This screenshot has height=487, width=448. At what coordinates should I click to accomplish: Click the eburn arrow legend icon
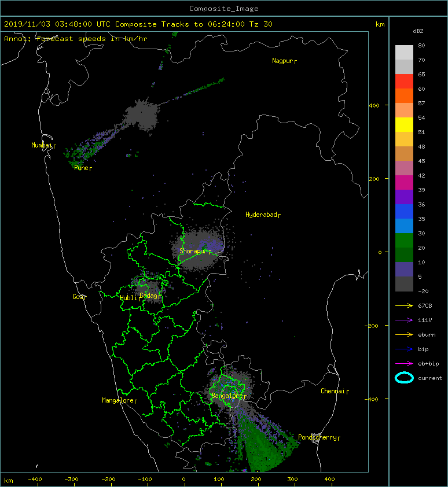pos(404,335)
